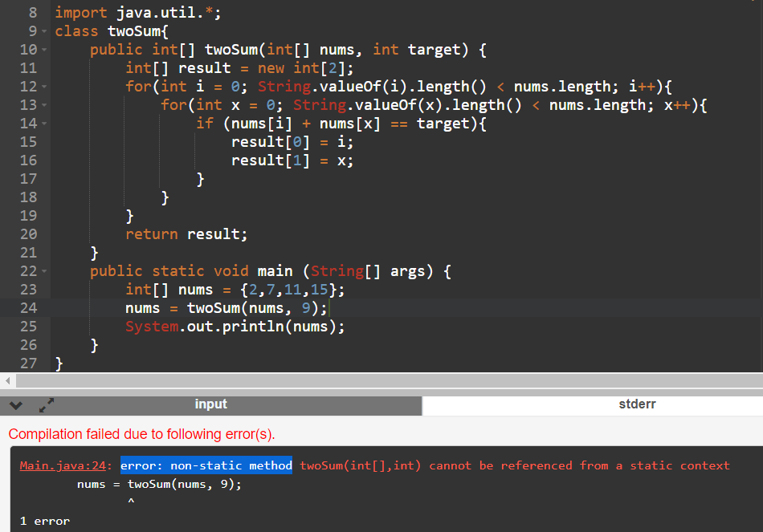Click 'int[] nums = {2,7,11,15};' line
This screenshot has height=532, width=763.
click(x=235, y=290)
